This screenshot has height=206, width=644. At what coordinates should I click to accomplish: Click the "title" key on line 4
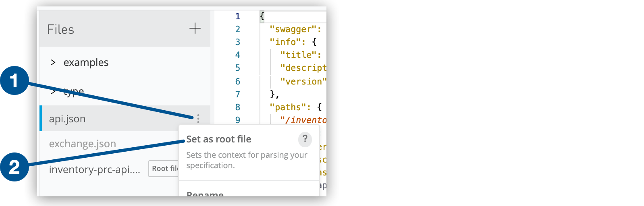(x=298, y=55)
